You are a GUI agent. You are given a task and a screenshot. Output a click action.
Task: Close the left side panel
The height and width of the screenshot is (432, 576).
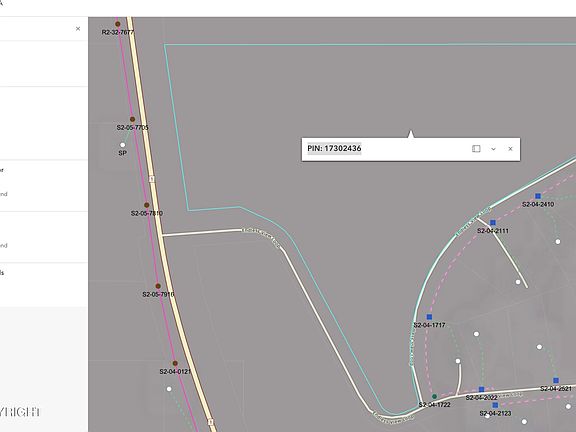(x=78, y=29)
